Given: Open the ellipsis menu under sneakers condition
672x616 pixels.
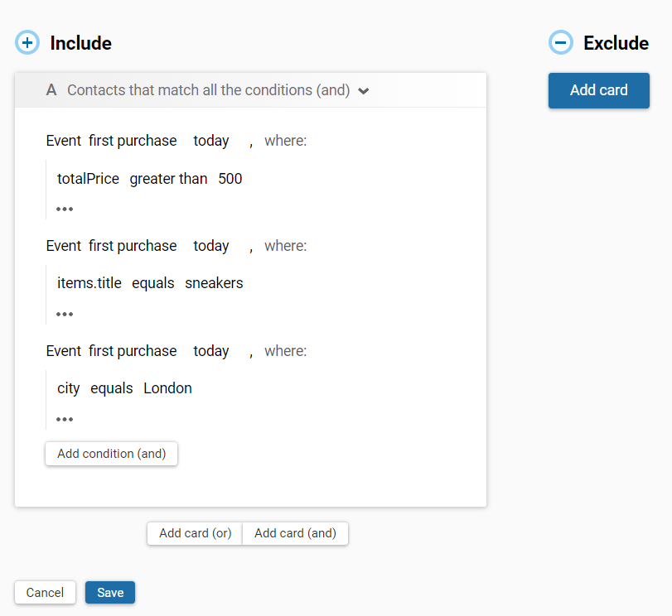Looking at the screenshot, I should tap(65, 314).
